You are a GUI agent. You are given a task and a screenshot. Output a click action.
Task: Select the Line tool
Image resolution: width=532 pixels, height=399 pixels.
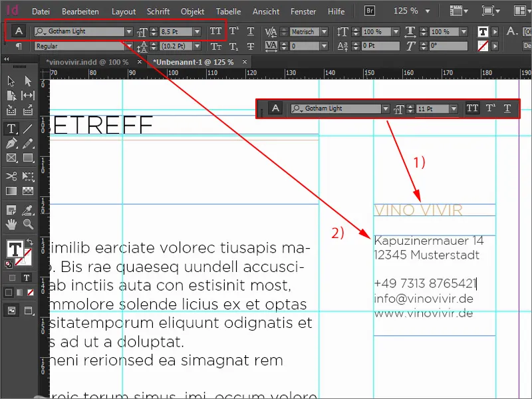(x=28, y=129)
